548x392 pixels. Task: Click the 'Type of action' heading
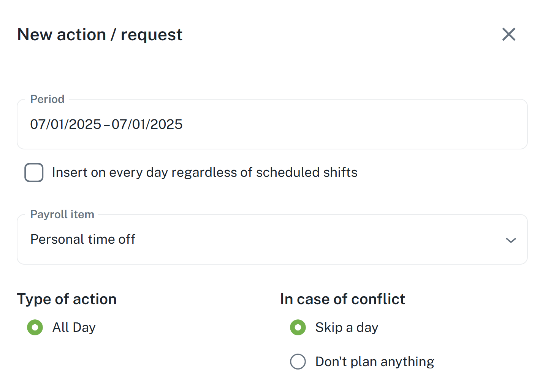67,299
